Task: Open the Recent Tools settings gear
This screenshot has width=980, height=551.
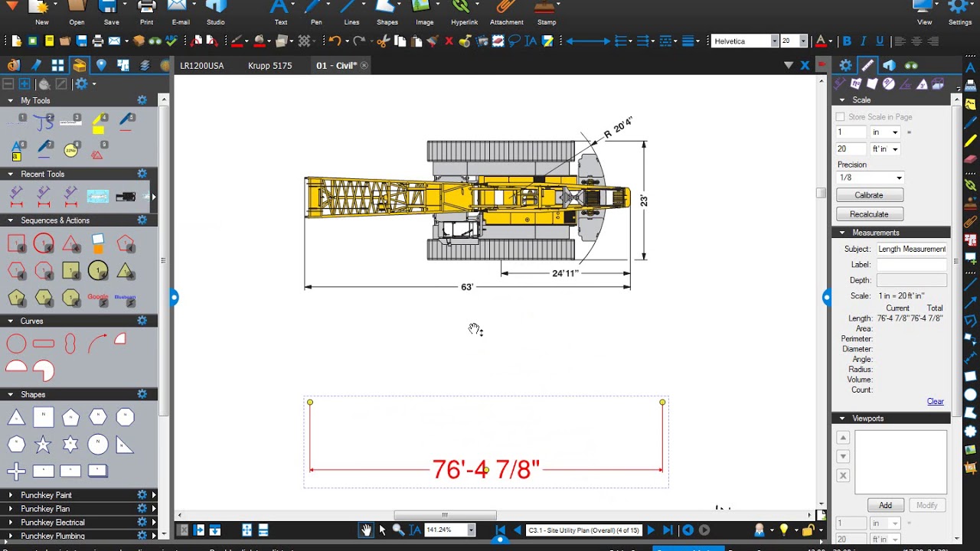Action: [x=142, y=174]
